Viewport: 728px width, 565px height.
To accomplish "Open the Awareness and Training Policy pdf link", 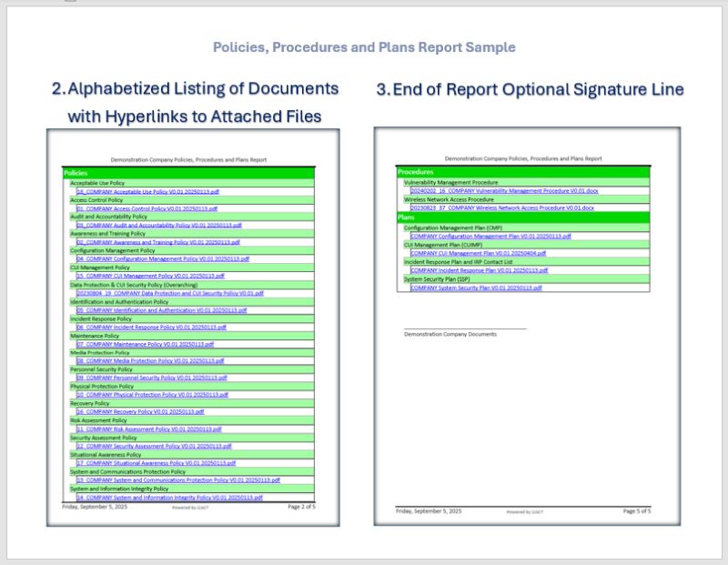I will tap(157, 242).
